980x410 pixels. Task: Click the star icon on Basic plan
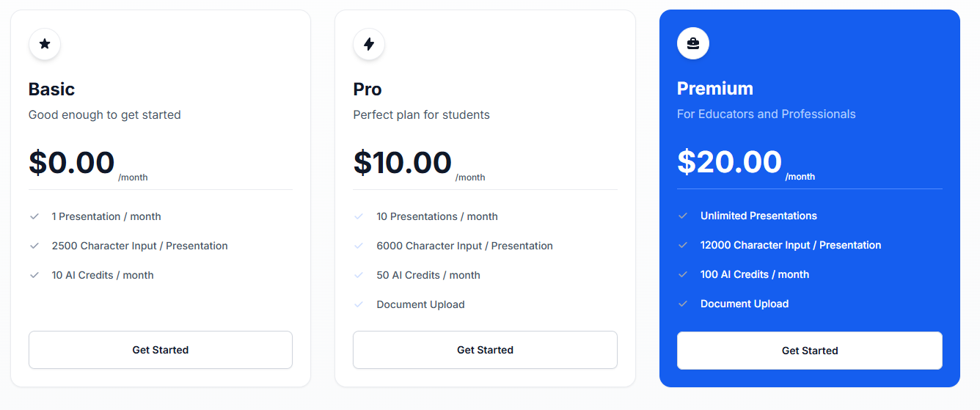coord(45,44)
